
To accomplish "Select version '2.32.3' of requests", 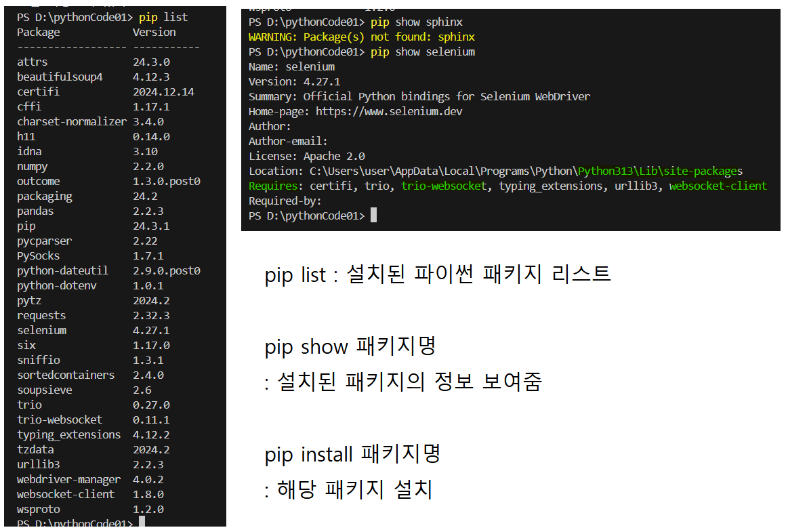I will 151,316.
